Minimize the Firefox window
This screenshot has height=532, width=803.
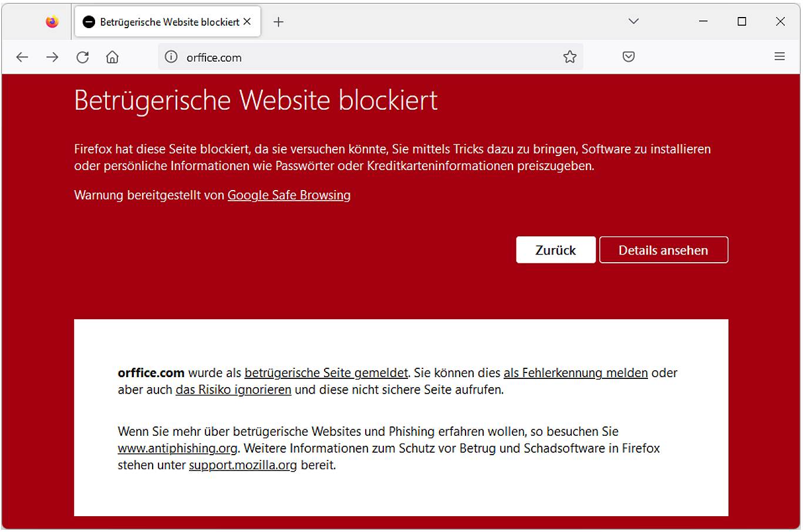(x=703, y=21)
